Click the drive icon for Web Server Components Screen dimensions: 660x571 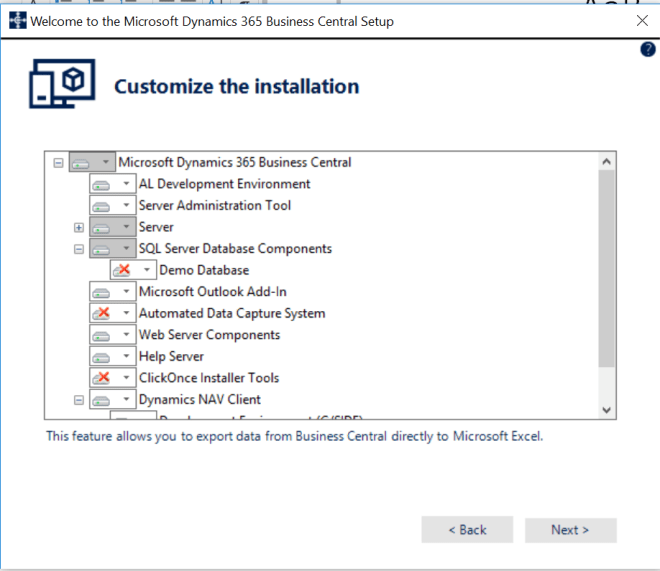click(x=101, y=336)
